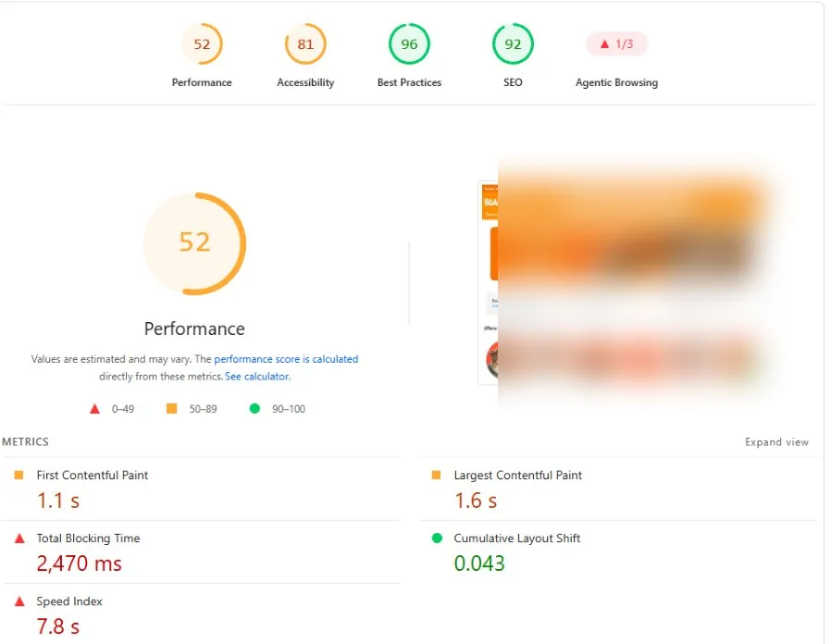This screenshot has height=644, width=831.
Task: Click the red triangle beside Total Blocking Time
Action: [19, 539]
